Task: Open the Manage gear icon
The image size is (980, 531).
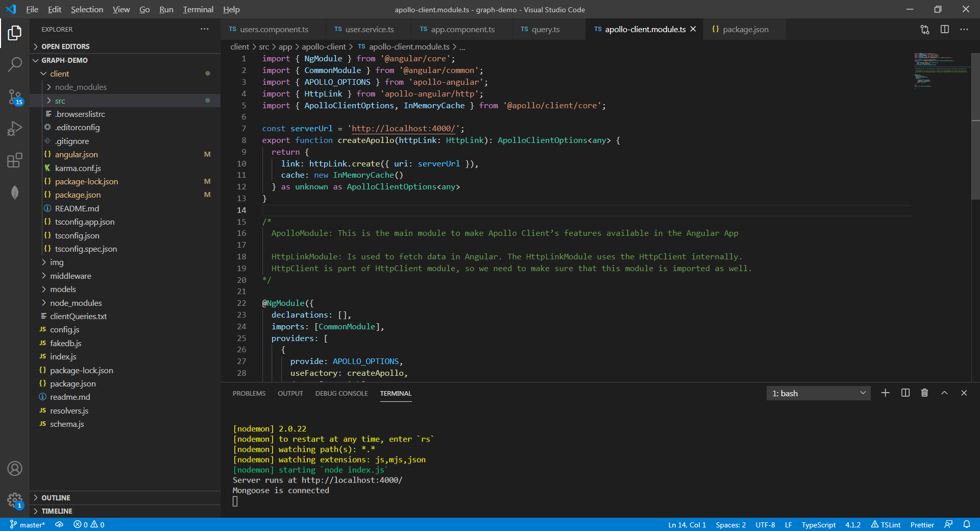Action: (x=15, y=500)
